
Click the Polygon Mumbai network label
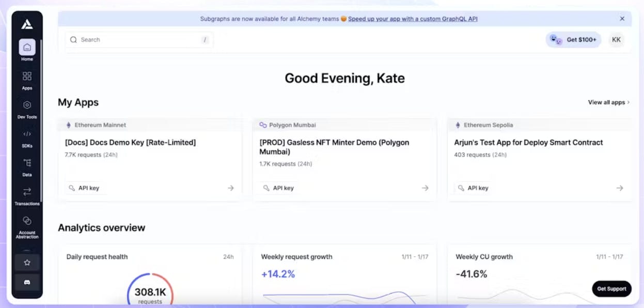(x=292, y=125)
